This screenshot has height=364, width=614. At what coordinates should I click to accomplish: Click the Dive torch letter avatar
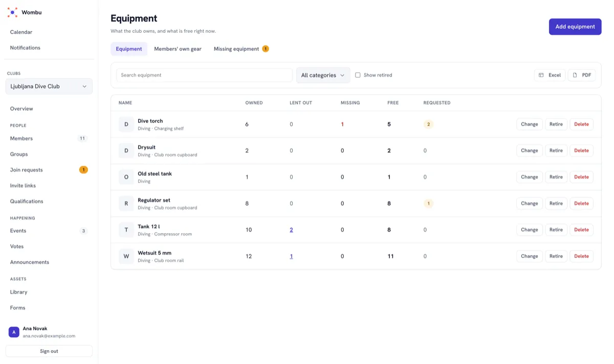pos(126,124)
